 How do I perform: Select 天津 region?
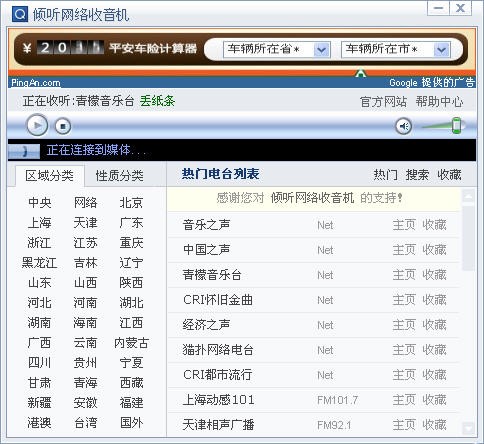pos(85,223)
